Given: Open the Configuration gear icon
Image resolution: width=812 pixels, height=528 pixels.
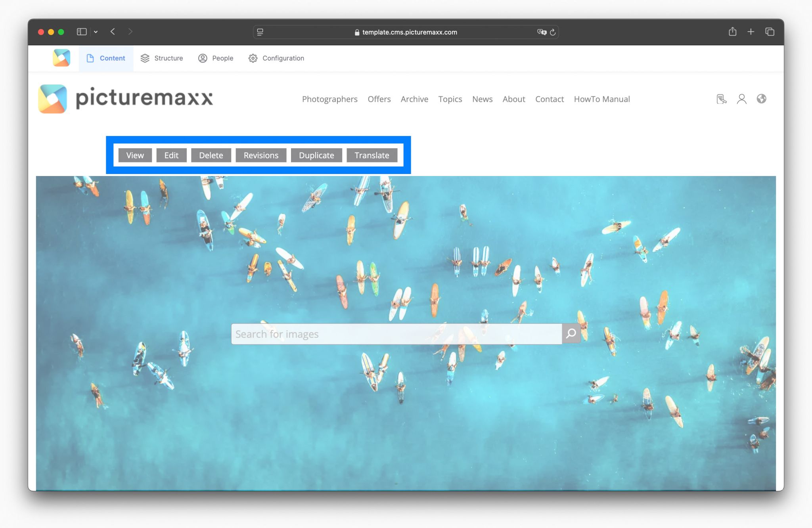Looking at the screenshot, I should click(x=253, y=58).
